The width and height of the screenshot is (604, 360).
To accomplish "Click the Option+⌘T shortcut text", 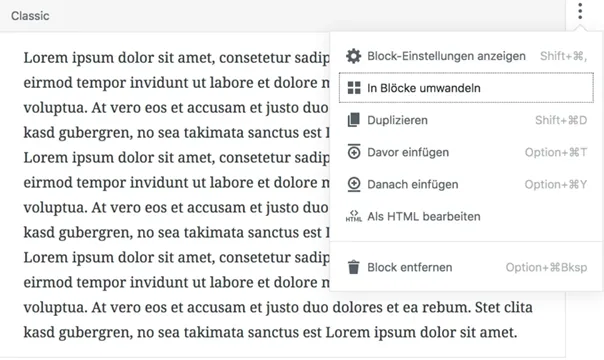I will click(x=556, y=152).
